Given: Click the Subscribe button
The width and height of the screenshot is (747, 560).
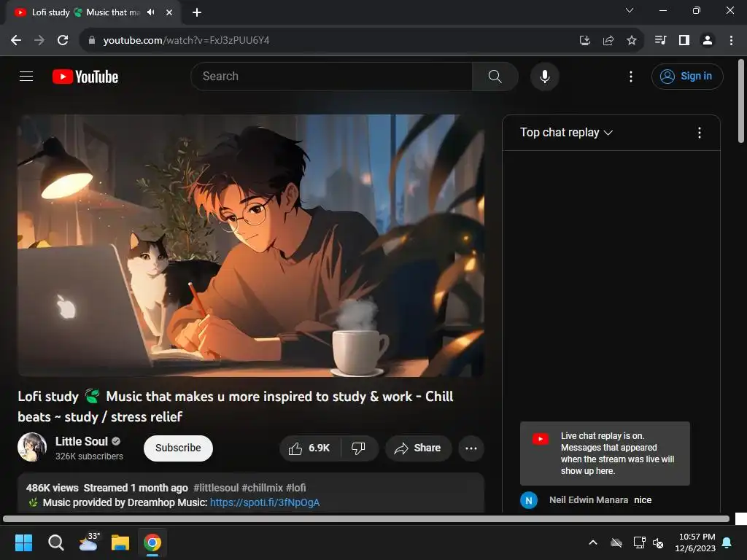Looking at the screenshot, I should pos(178,448).
